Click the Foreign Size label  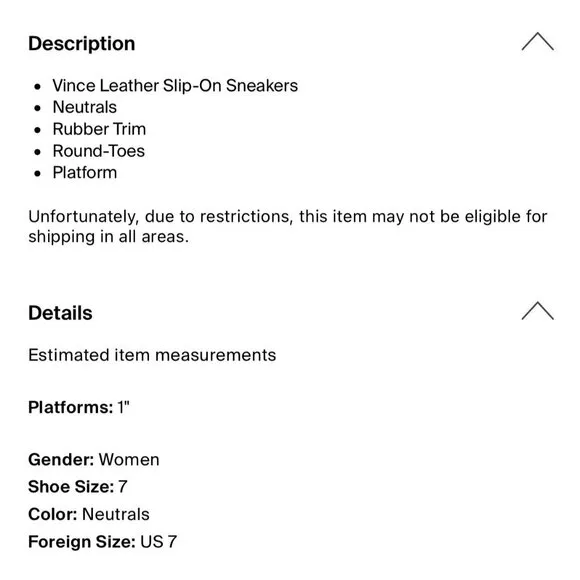coord(82,542)
